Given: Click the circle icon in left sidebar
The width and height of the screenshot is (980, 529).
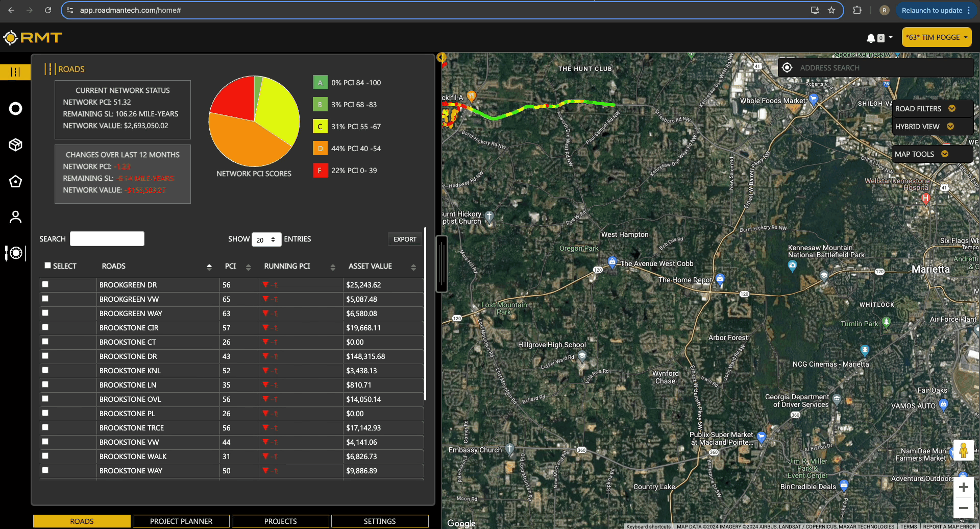Looking at the screenshot, I should (16, 109).
